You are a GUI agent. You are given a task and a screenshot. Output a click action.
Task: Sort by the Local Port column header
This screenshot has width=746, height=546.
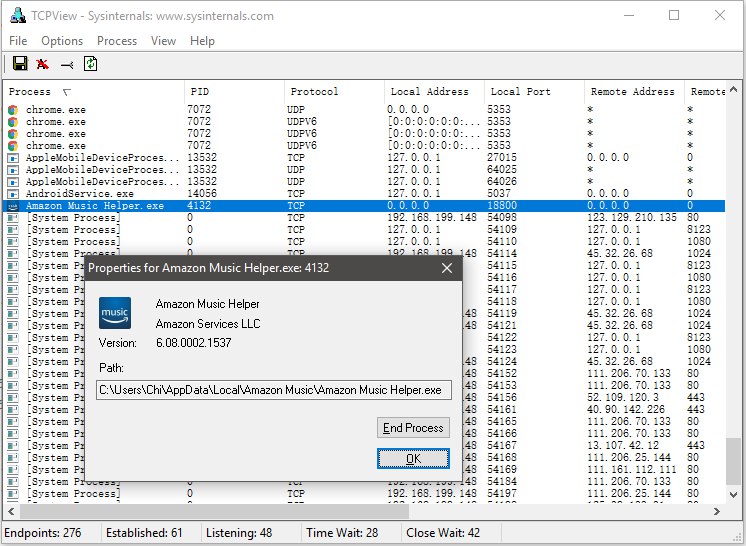click(x=534, y=92)
